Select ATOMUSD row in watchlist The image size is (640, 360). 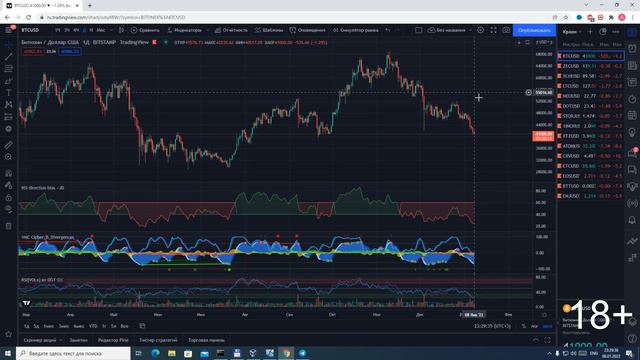(x=590, y=146)
